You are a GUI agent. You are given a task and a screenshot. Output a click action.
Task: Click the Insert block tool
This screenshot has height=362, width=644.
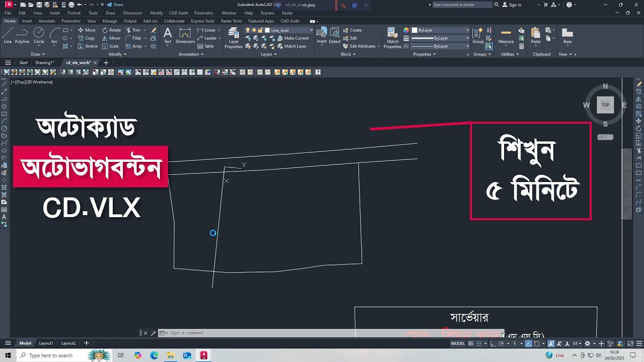(x=321, y=36)
